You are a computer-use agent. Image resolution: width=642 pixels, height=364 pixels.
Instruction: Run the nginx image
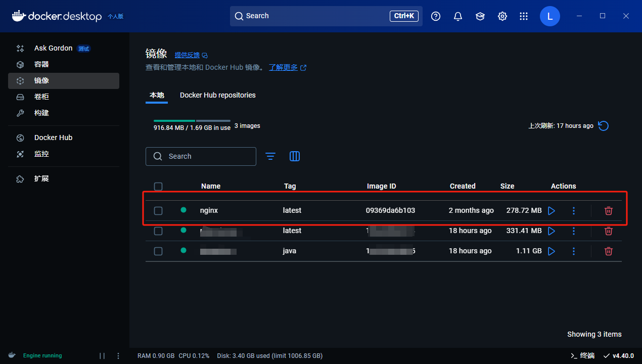click(x=552, y=210)
